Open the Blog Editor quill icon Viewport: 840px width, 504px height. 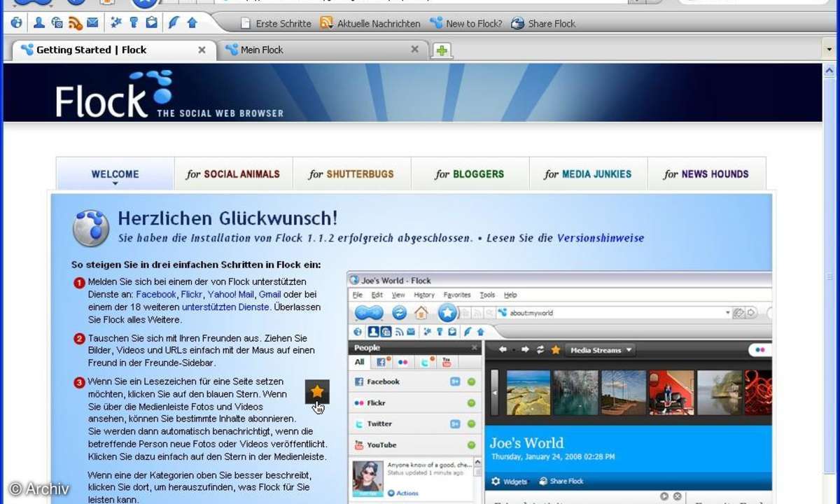point(174,23)
